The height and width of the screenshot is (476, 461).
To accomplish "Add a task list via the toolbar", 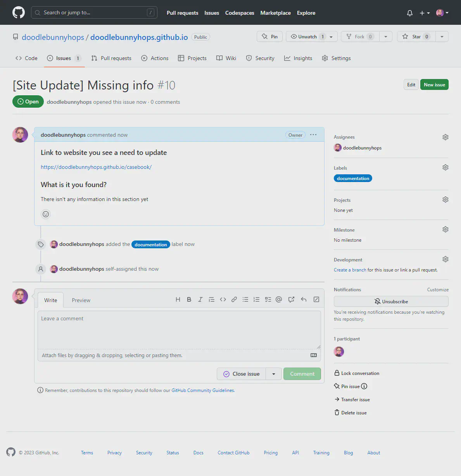I will click(x=268, y=299).
